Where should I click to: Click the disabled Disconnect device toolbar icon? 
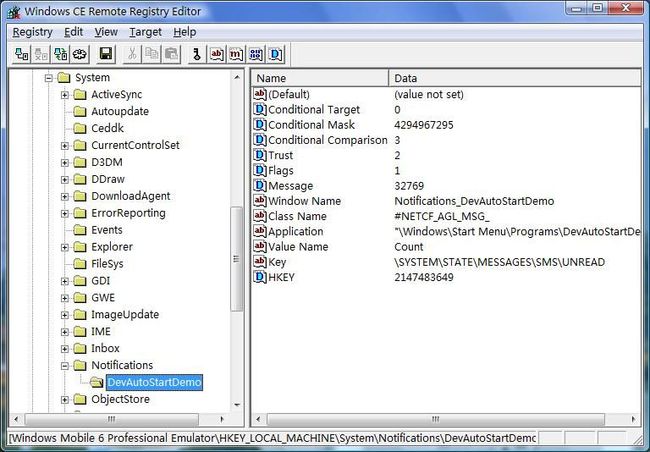(41, 54)
